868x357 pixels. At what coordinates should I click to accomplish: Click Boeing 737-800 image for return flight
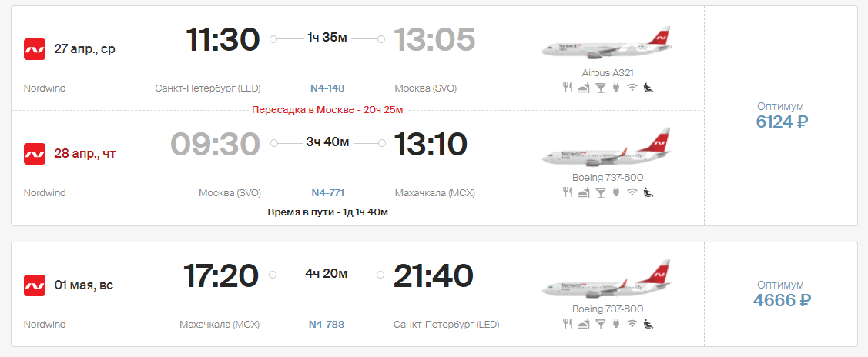pyautogui.click(x=607, y=279)
